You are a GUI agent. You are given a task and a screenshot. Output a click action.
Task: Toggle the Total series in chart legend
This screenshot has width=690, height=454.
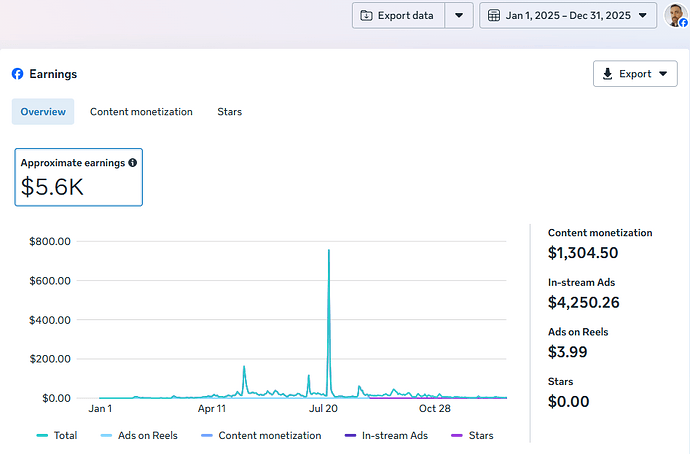[x=57, y=436]
